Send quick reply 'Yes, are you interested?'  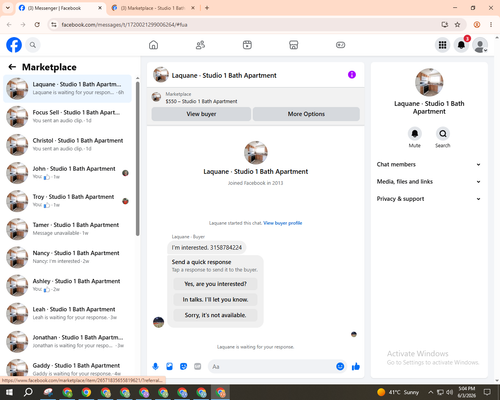point(215,284)
